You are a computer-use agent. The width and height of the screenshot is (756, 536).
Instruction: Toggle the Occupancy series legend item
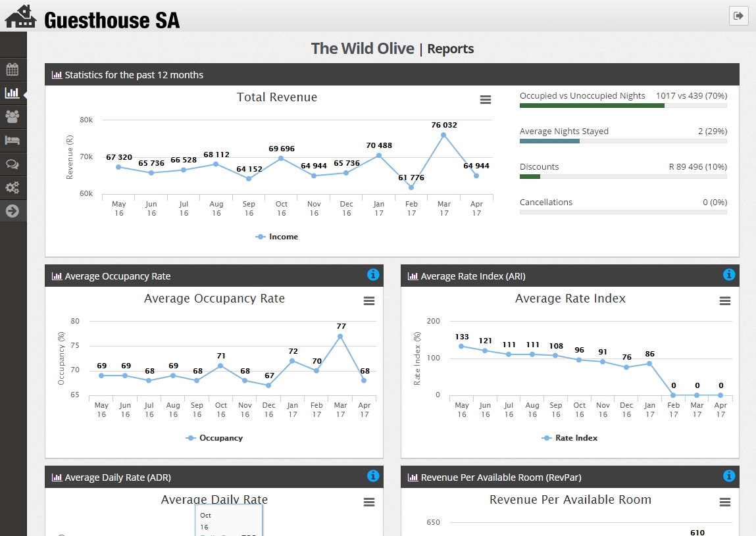pos(214,438)
